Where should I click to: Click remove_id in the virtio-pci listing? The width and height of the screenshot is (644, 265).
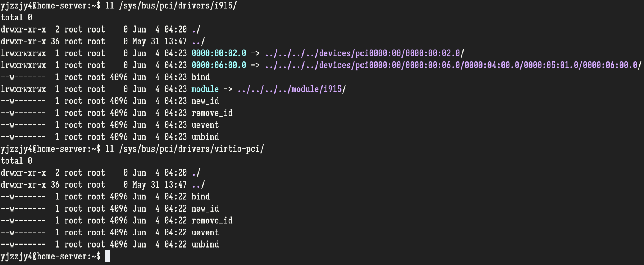pyautogui.click(x=212, y=221)
